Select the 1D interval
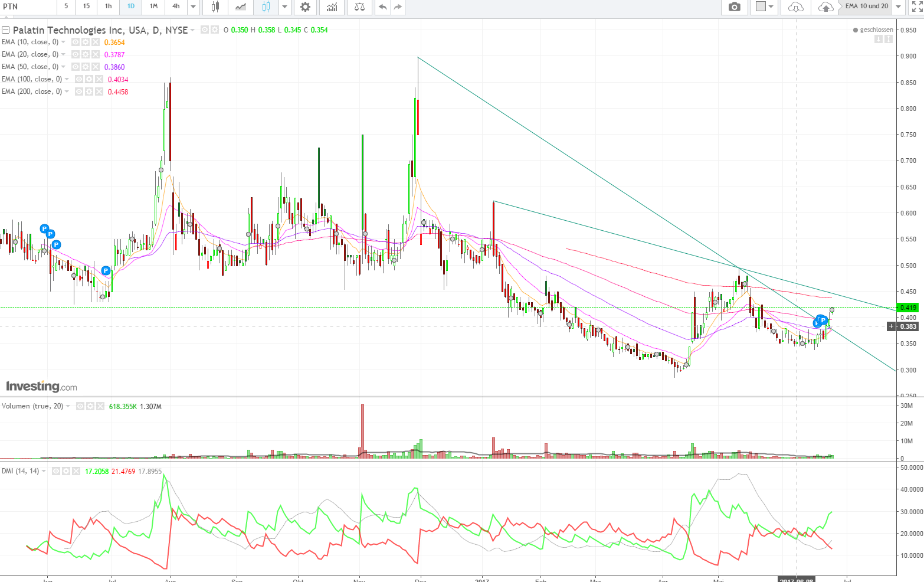Screen dimensions: 924x582 pos(131,6)
